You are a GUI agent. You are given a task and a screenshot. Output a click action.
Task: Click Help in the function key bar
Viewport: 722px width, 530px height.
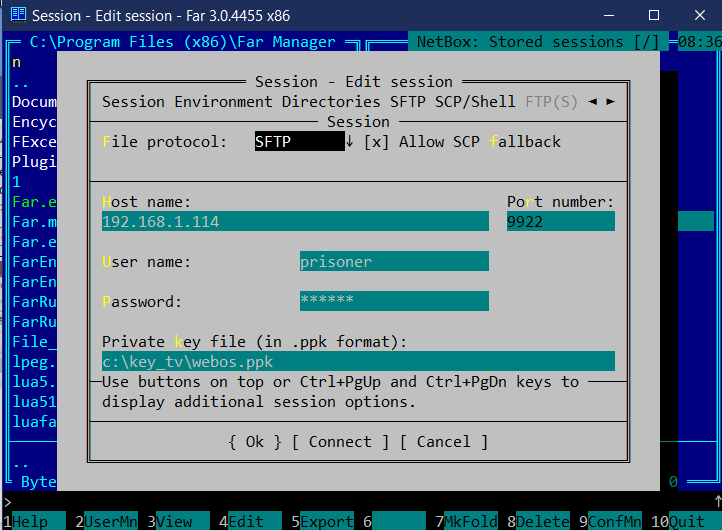coord(30,521)
